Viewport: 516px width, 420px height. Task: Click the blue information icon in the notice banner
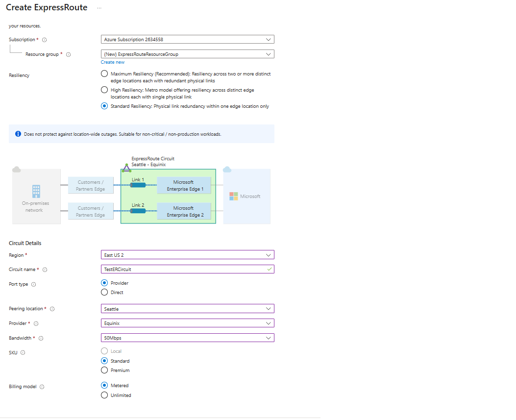[18, 134]
